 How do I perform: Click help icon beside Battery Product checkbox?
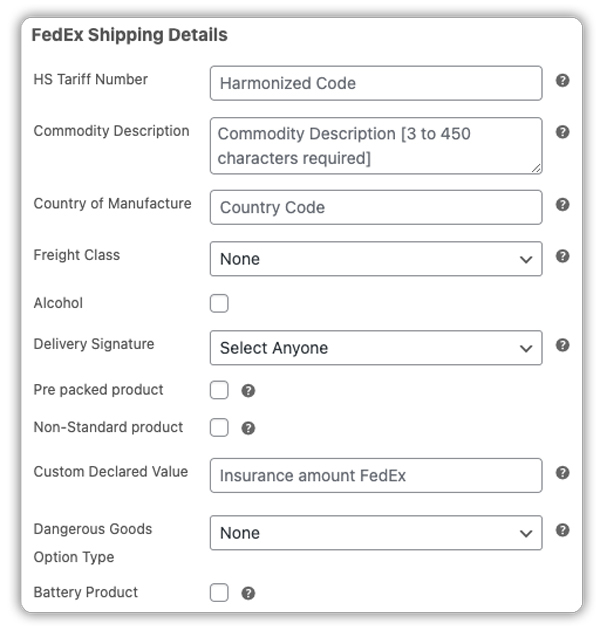click(248, 593)
